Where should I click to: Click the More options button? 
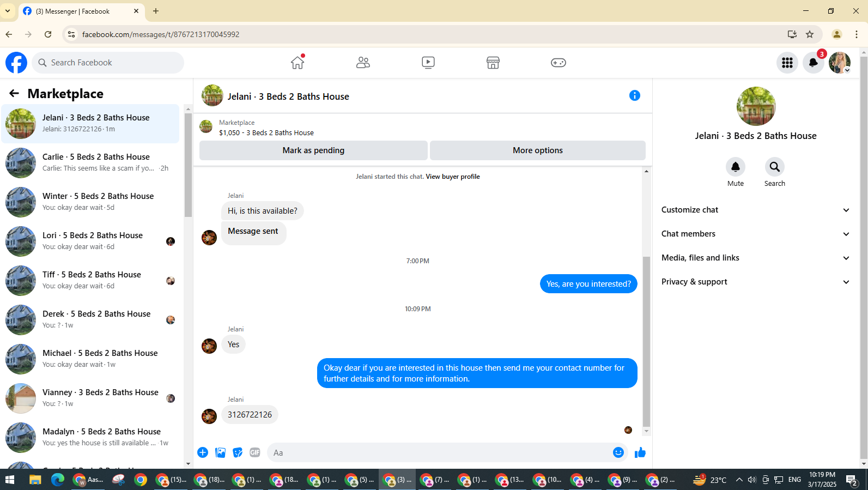coord(538,150)
